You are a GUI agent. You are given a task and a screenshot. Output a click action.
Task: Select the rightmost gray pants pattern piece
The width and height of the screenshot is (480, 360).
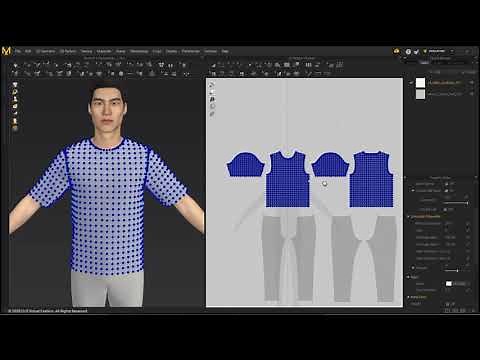(386, 258)
